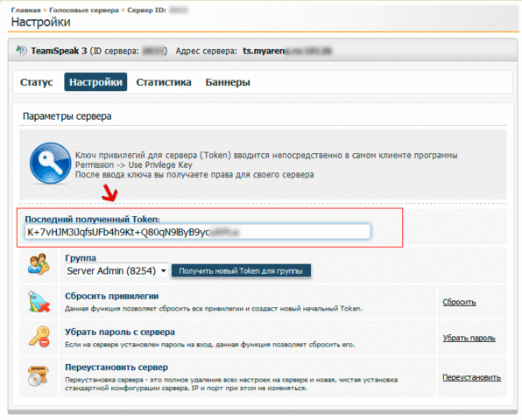
Task: Select the Настройки tab
Action: 95,82
